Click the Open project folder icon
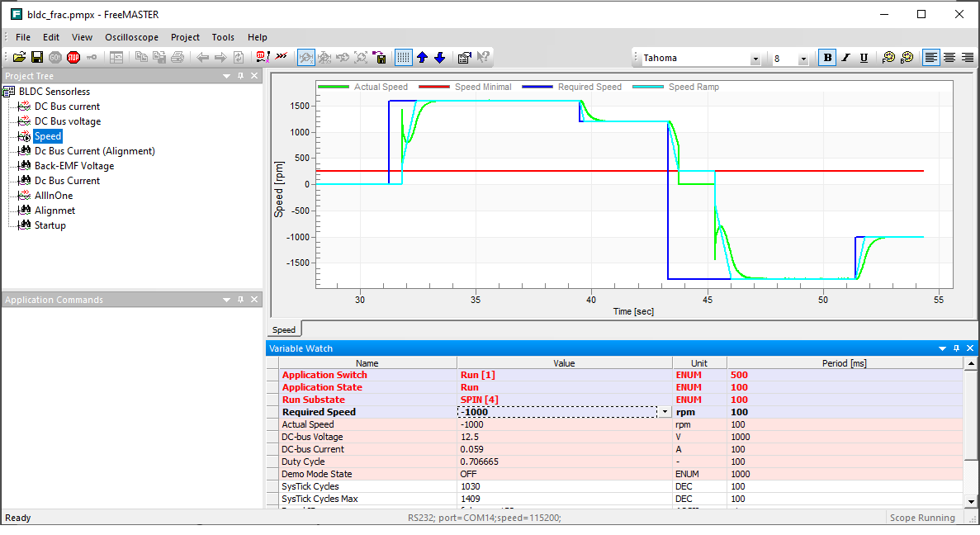Viewport: 980px width, 535px height. [x=20, y=58]
